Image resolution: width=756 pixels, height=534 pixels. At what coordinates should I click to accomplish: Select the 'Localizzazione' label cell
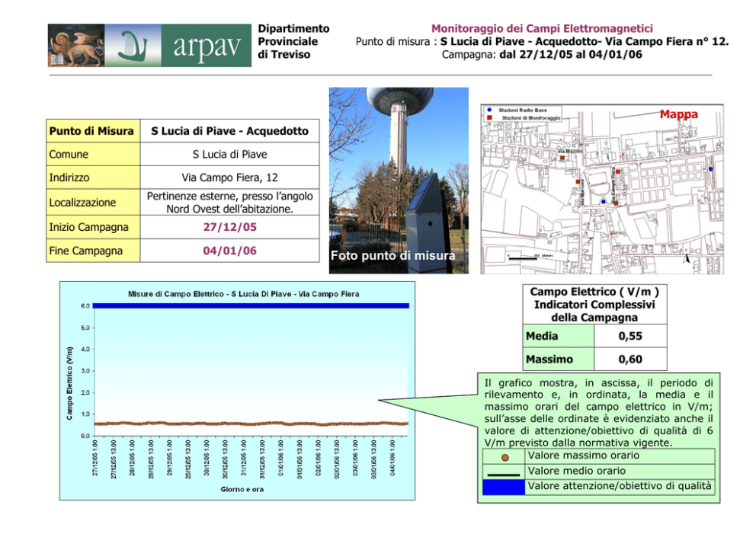point(93,202)
